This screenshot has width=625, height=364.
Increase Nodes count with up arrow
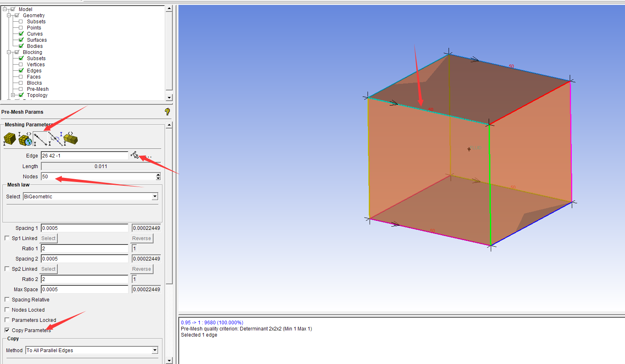click(x=158, y=175)
